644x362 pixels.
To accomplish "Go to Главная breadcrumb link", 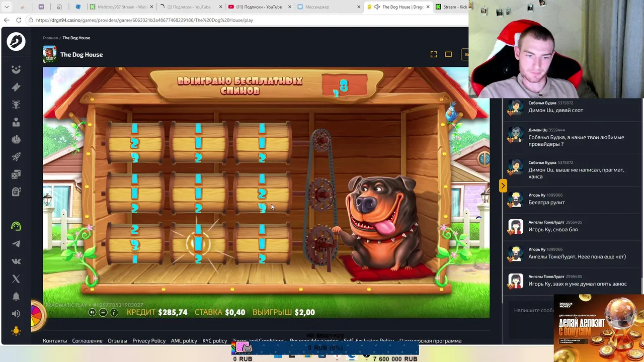I will [50, 38].
